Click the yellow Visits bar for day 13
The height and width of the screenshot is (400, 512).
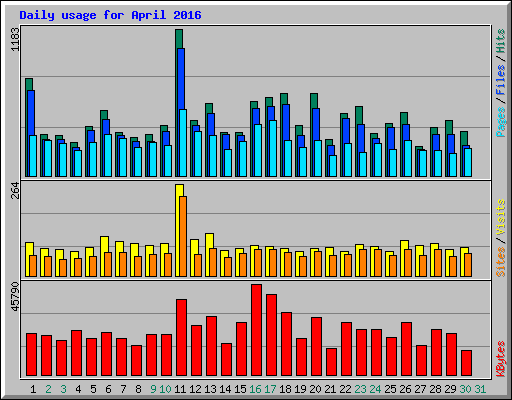[x=209, y=255]
